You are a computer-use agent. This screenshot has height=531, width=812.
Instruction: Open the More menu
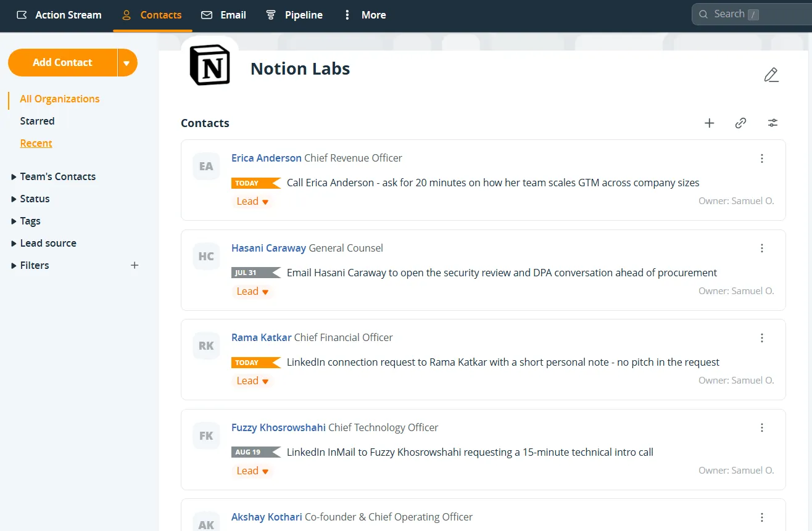(x=365, y=15)
